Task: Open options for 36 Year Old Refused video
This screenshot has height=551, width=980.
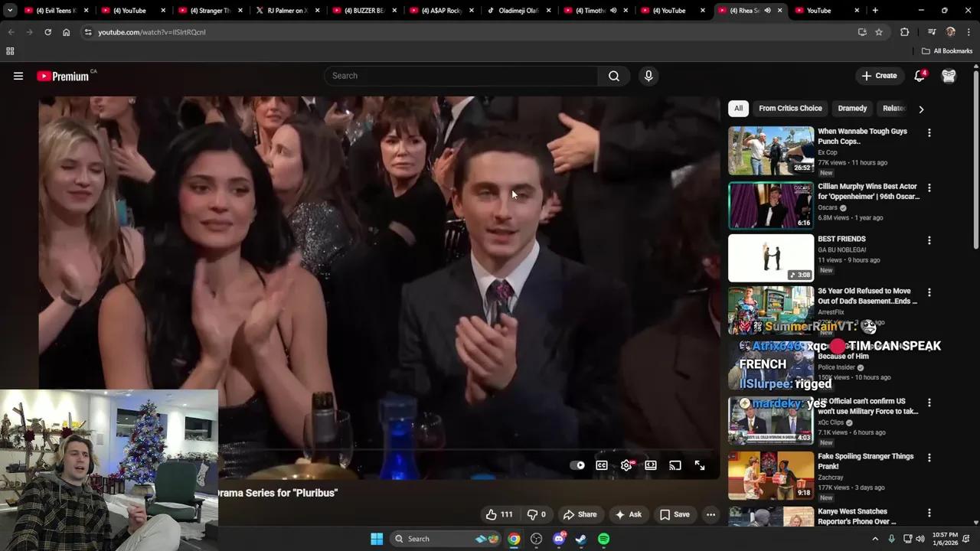Action: [x=929, y=292]
